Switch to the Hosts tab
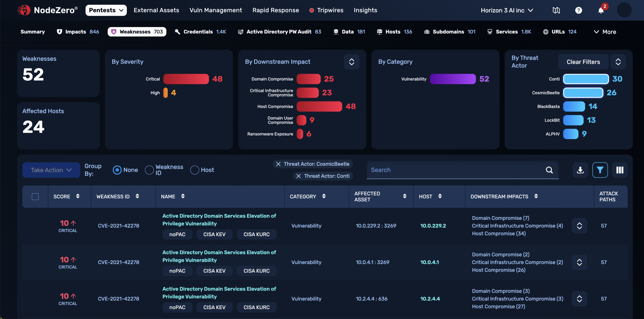The height and width of the screenshot is (319, 644). click(x=394, y=32)
